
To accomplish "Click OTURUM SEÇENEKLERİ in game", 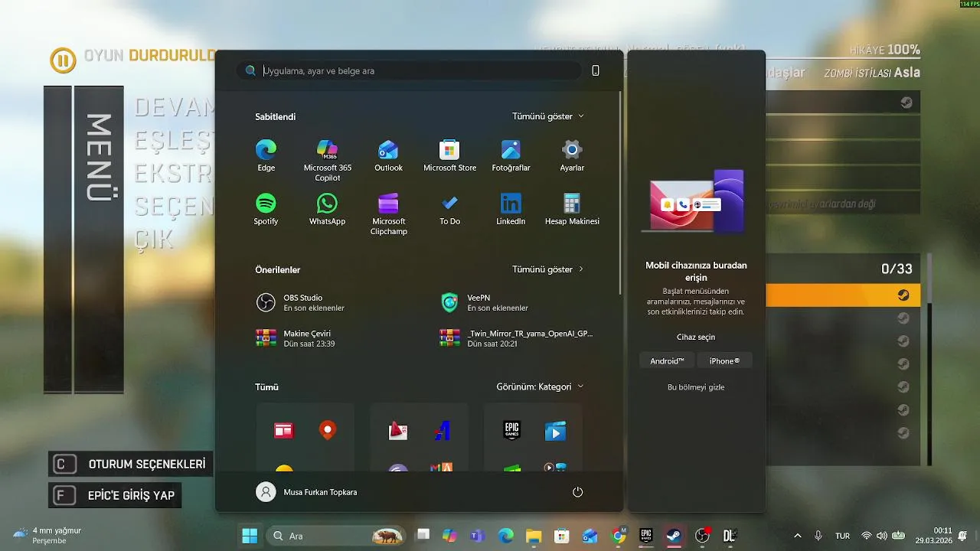I will click(131, 464).
